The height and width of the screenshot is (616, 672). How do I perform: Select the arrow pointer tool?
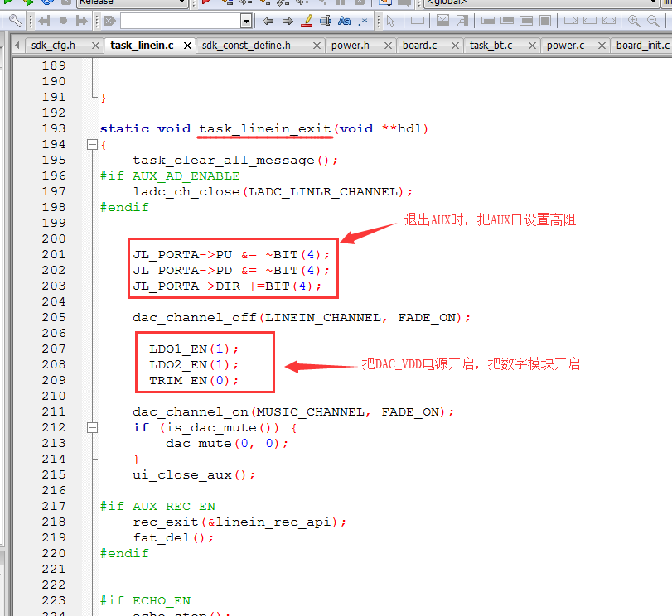pyautogui.click(x=390, y=21)
